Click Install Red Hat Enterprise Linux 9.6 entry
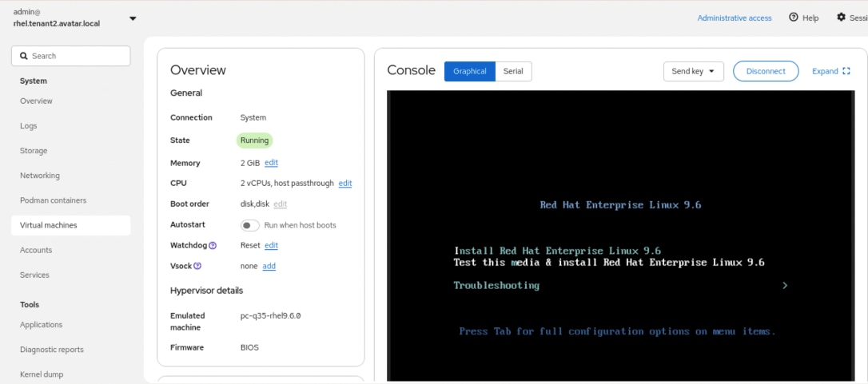 tap(557, 251)
